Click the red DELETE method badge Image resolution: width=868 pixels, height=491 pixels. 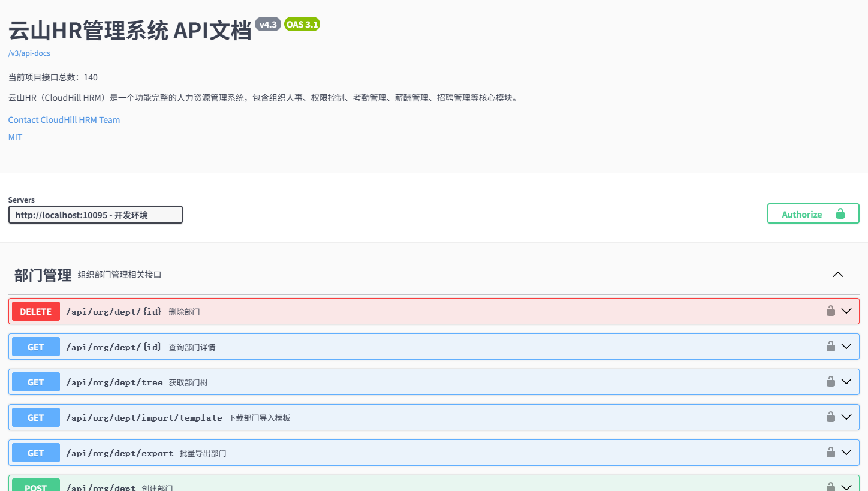point(36,311)
